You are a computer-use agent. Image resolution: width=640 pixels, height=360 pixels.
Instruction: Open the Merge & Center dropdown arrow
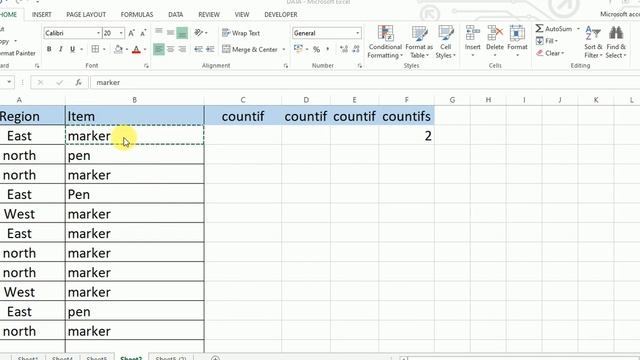[x=284, y=49]
